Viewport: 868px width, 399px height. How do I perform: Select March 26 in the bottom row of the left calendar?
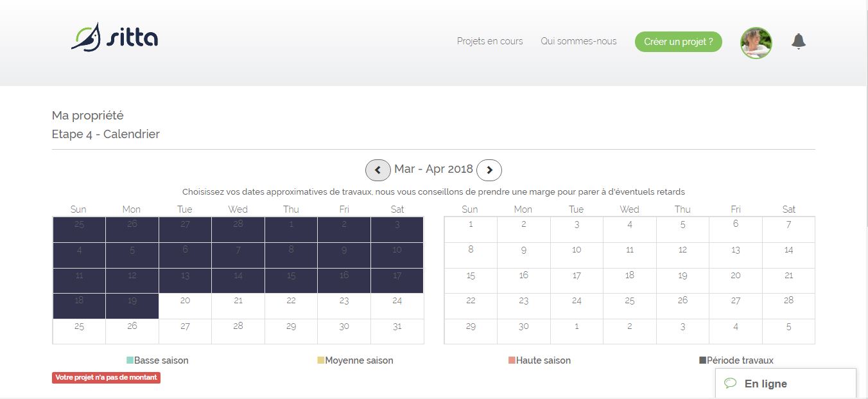[132, 332]
